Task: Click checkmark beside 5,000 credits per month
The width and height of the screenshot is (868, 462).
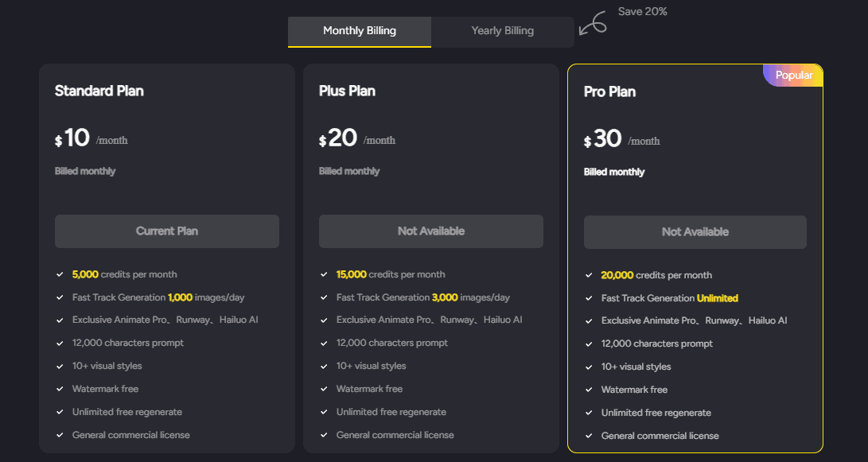Action: coord(60,274)
